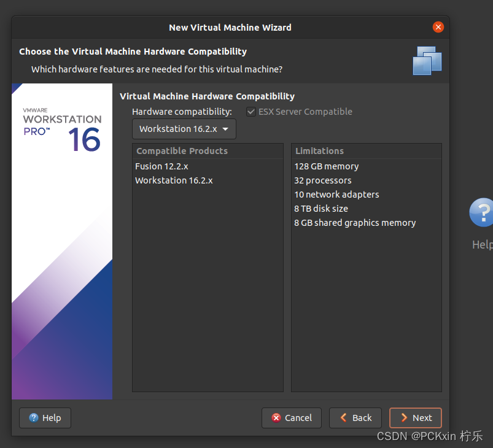Screen dimensions: 493x448
Task: Go Back to the previous wizard step
Action: [355, 418]
